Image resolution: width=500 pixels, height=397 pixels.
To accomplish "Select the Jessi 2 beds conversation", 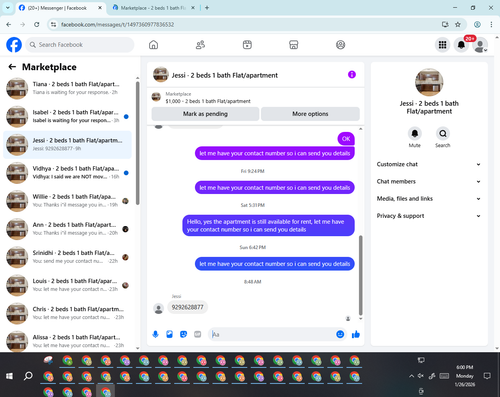I will (x=67, y=145).
